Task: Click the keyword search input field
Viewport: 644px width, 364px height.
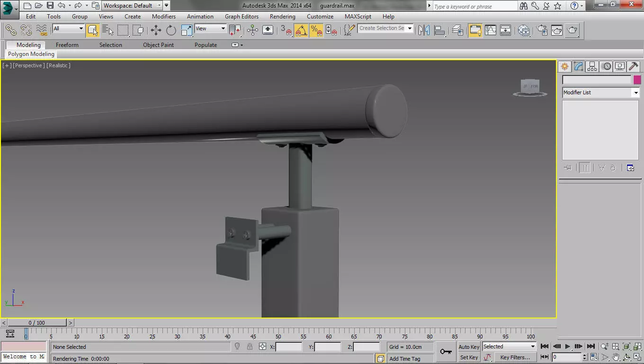Action: click(x=475, y=6)
